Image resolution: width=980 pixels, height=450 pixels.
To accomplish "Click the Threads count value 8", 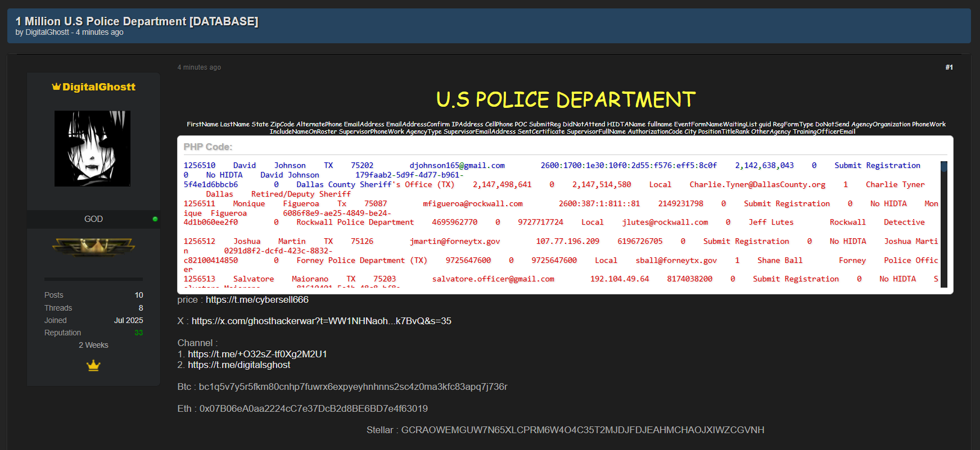I will coord(141,308).
